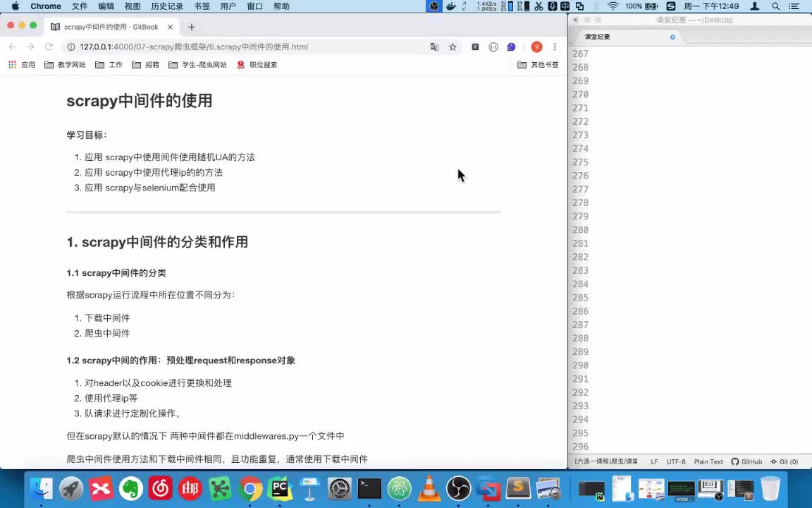Click Chrome back navigation arrow
This screenshot has width=812, height=508.
coord(13,47)
